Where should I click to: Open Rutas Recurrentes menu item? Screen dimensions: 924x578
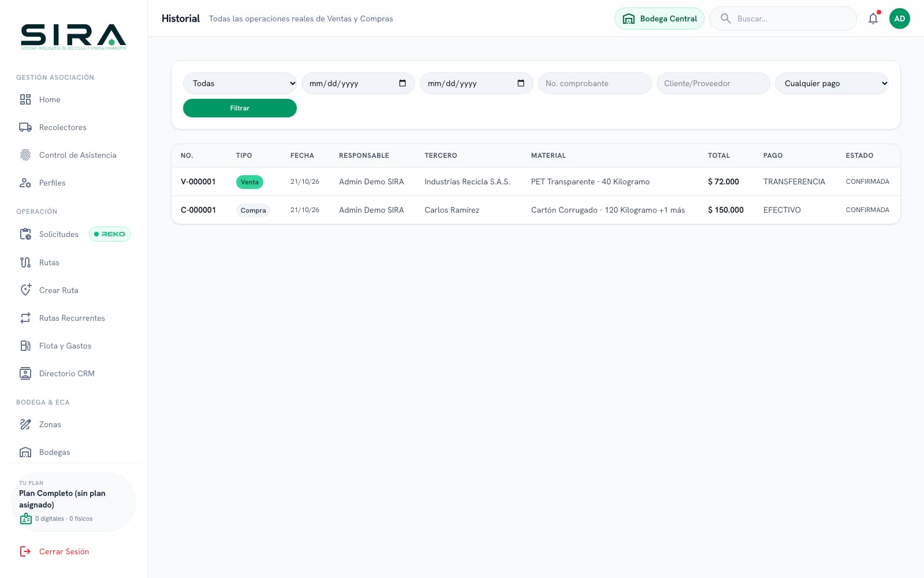tap(73, 318)
